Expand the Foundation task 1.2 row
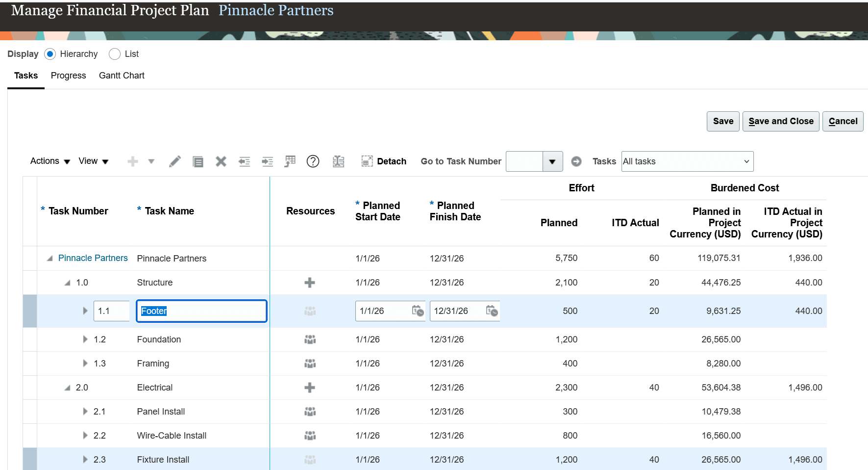 [x=85, y=339]
